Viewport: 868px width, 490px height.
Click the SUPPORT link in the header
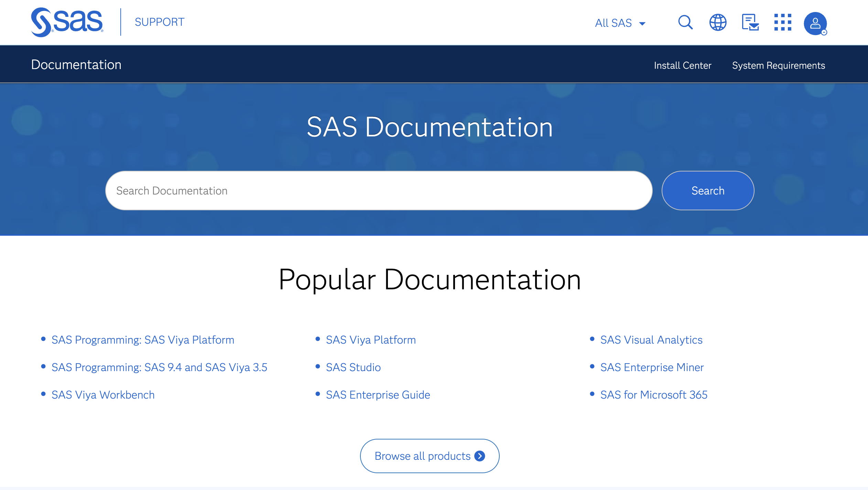coord(160,22)
